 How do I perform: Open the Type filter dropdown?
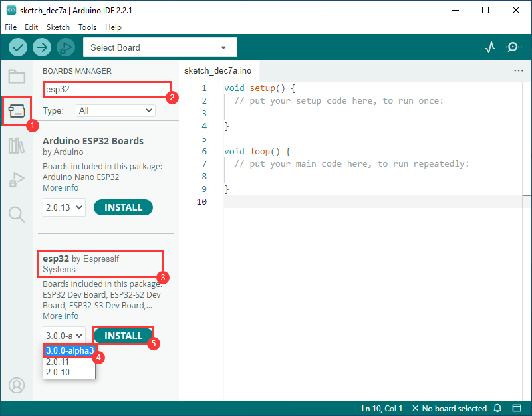pyautogui.click(x=115, y=110)
